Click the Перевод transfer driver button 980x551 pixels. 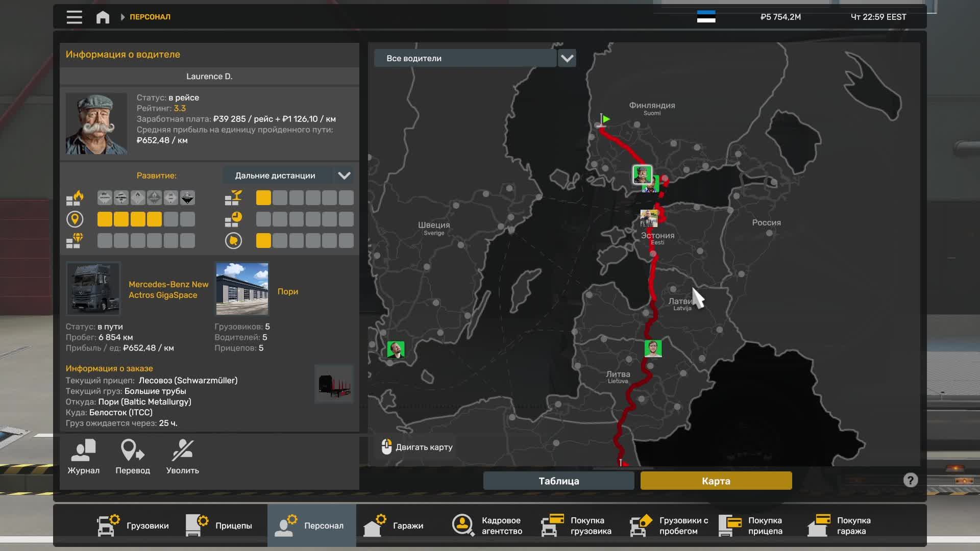(x=133, y=457)
